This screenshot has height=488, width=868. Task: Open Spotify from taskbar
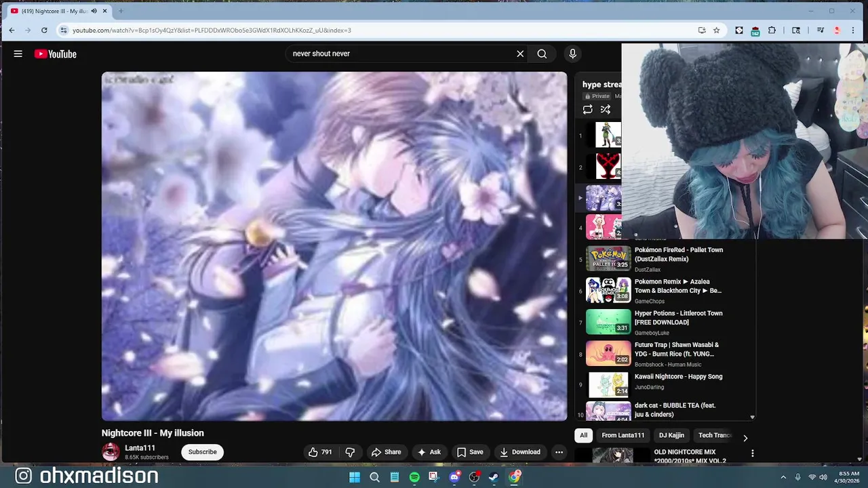pyautogui.click(x=414, y=477)
